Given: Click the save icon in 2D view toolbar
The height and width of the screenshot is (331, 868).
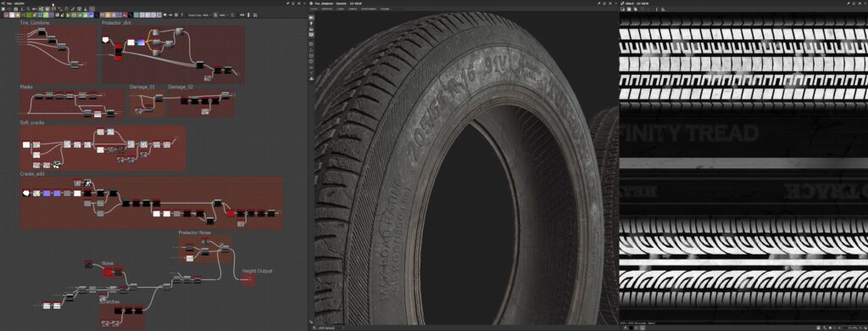Looking at the screenshot, I should pyautogui.click(x=629, y=8).
